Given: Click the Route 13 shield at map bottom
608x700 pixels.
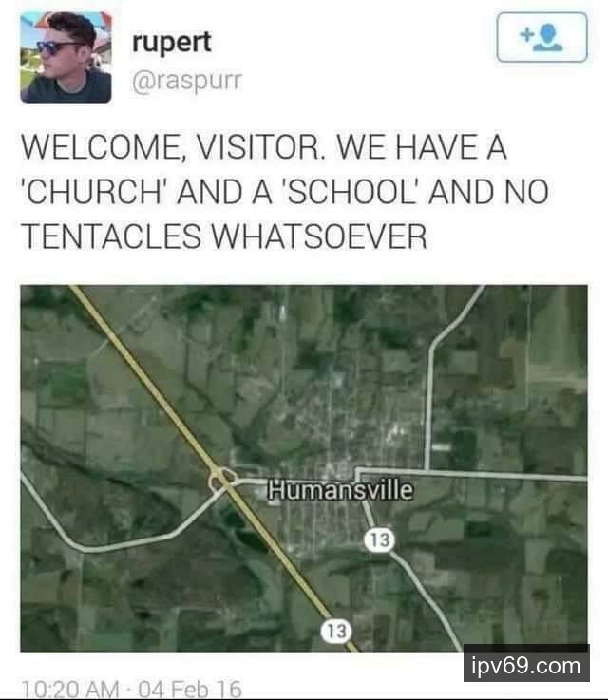Looking at the screenshot, I should click(336, 632).
